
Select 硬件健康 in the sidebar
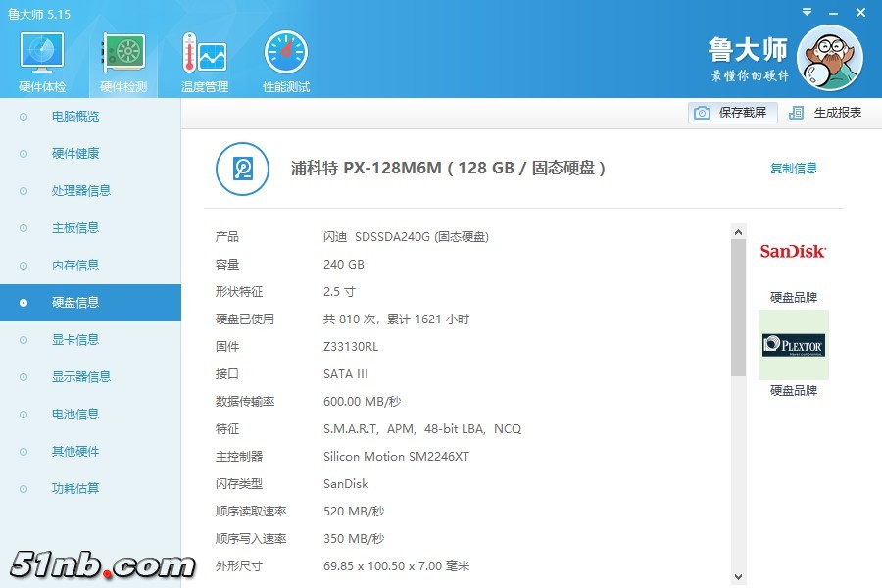click(90, 154)
